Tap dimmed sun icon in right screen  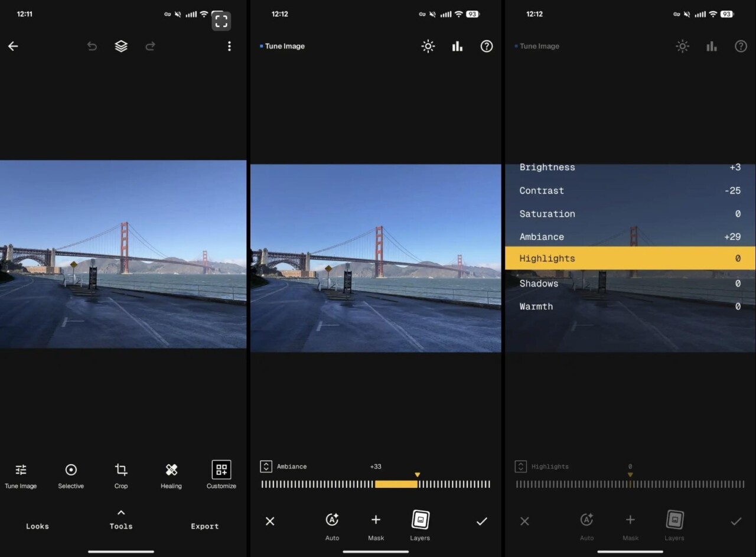pyautogui.click(x=683, y=46)
